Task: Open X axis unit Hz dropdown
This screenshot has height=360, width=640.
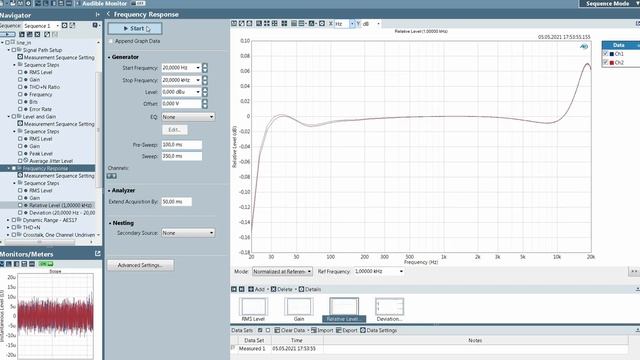Action: click(352, 24)
